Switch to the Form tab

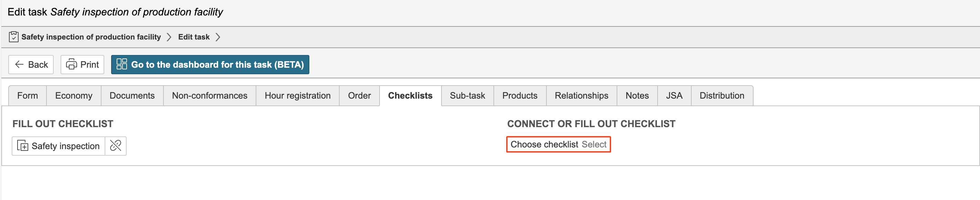pyautogui.click(x=28, y=96)
